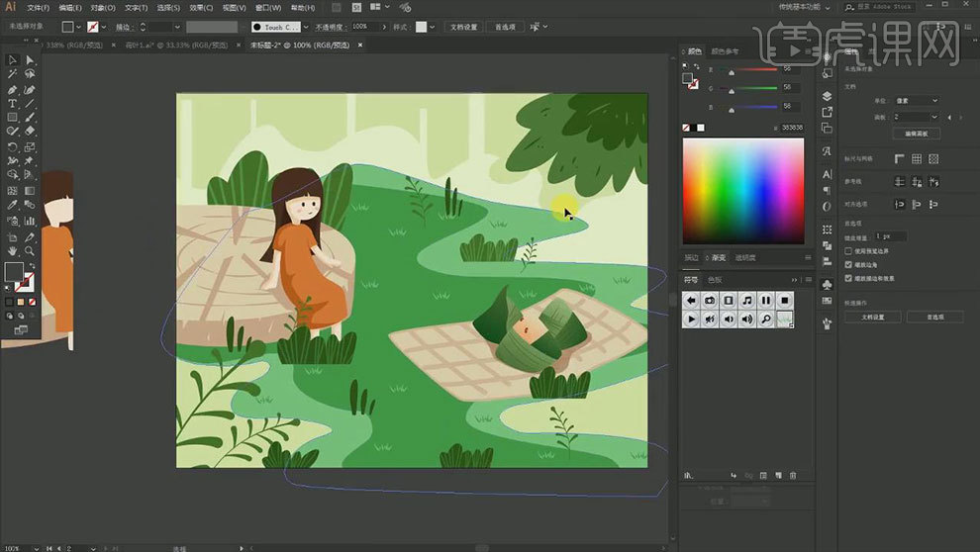Select the Pen tool
Image resolution: width=980 pixels, height=552 pixels.
(12, 89)
